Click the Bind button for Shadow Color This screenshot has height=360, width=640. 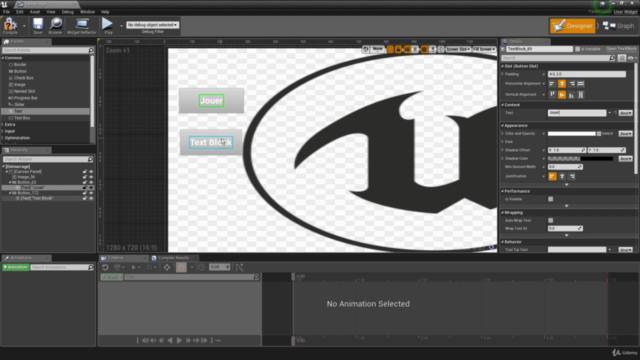click(x=625, y=159)
